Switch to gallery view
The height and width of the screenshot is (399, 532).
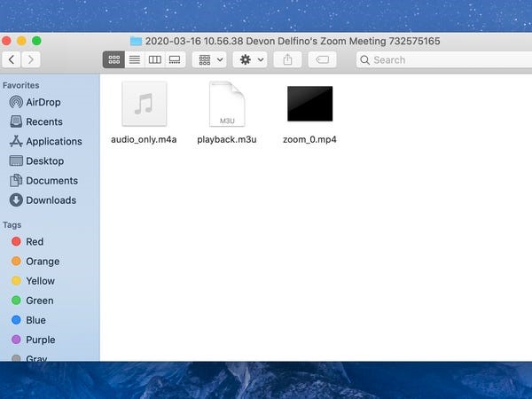(175, 59)
